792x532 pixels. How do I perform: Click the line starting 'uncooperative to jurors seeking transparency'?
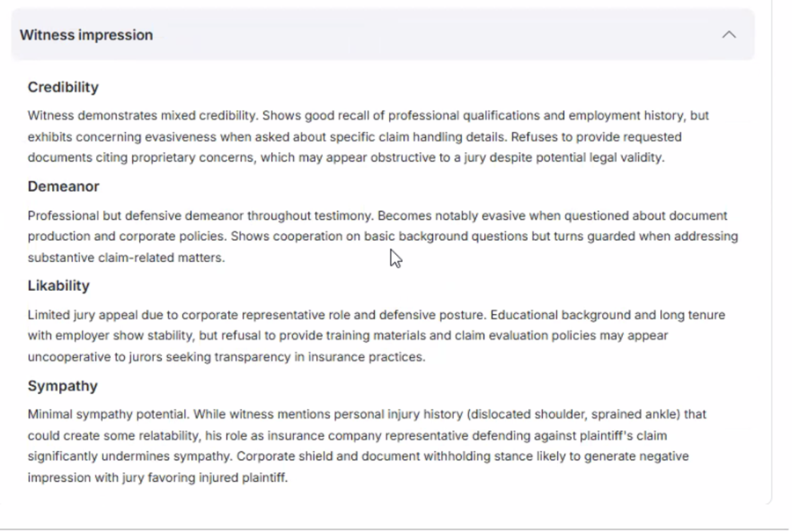tap(226, 357)
